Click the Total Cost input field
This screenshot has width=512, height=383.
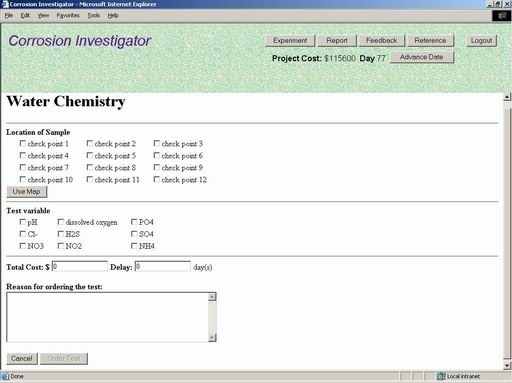tap(80, 266)
